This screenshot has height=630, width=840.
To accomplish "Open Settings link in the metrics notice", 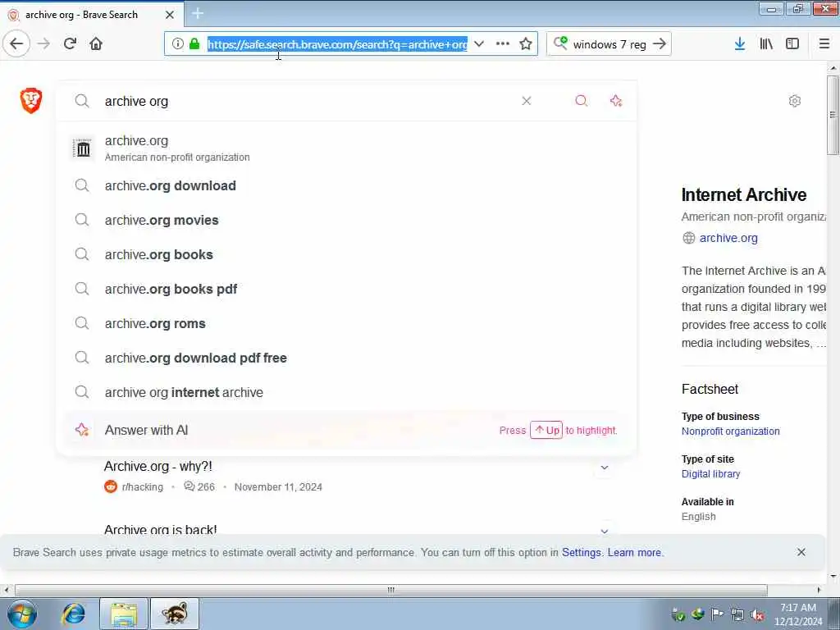I will click(x=582, y=552).
